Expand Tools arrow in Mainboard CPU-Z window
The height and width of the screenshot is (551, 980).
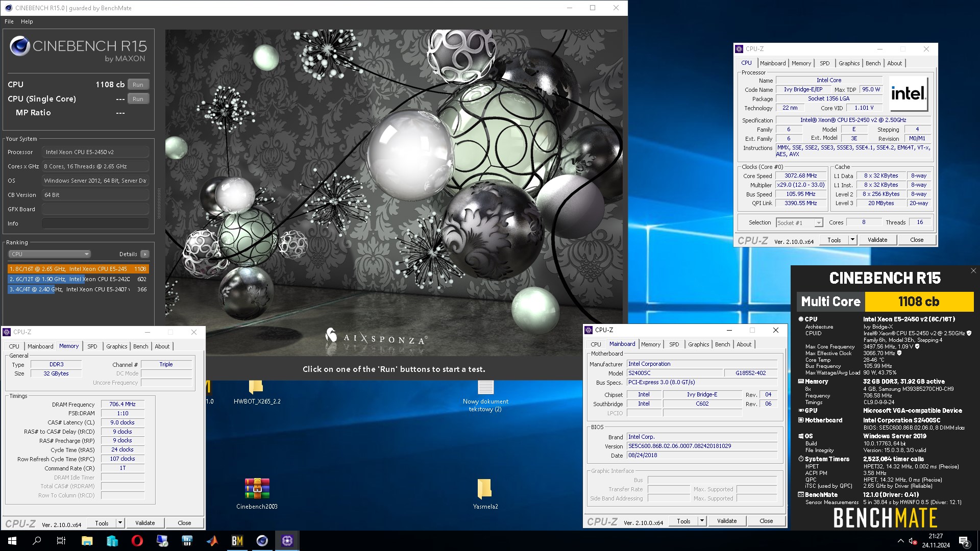pyautogui.click(x=702, y=521)
